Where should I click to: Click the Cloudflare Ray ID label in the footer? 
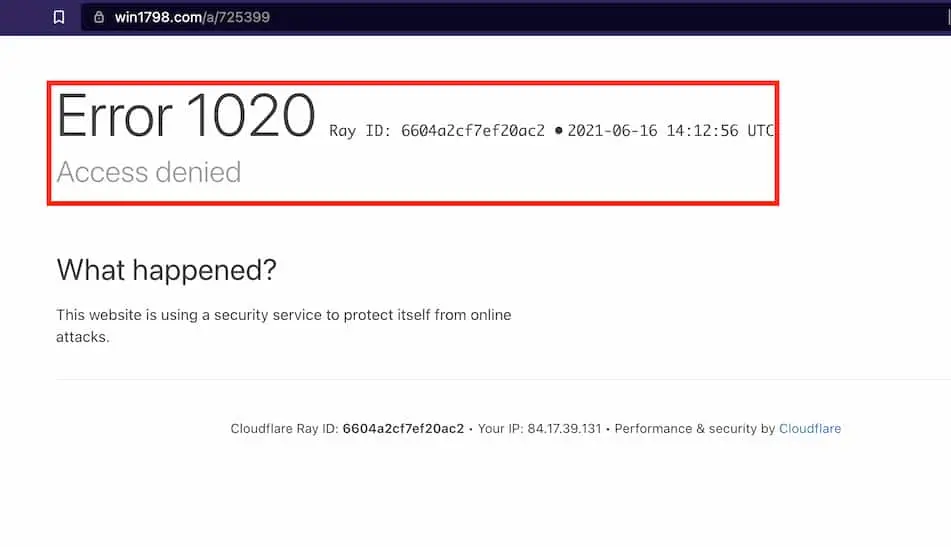(x=285, y=429)
